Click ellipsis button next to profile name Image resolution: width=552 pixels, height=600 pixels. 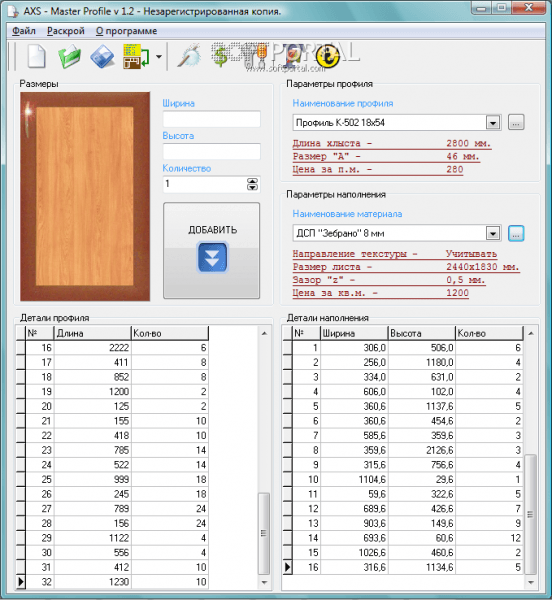click(516, 122)
